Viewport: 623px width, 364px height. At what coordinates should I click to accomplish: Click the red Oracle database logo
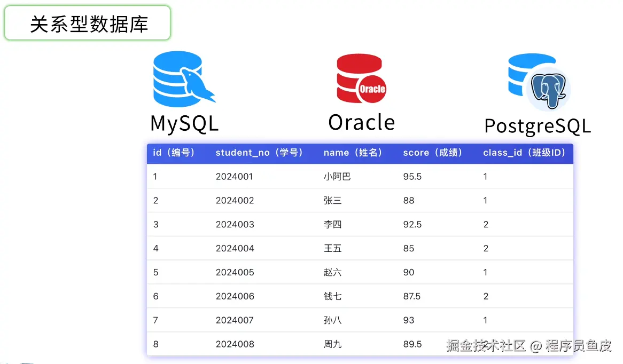click(361, 78)
